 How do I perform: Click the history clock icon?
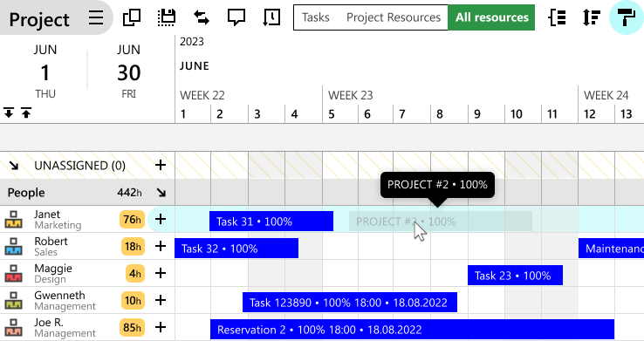(271, 17)
